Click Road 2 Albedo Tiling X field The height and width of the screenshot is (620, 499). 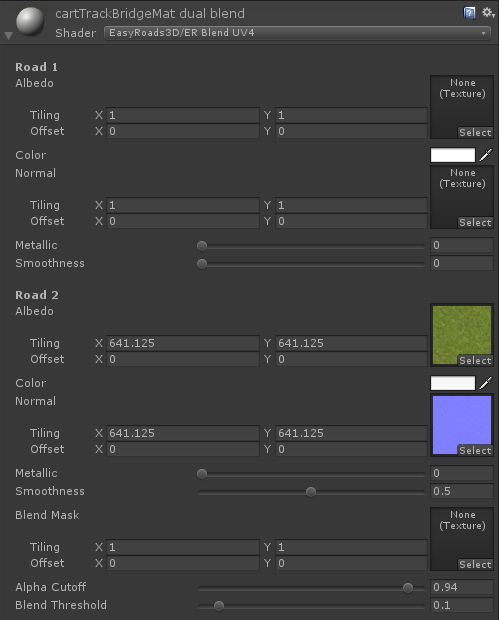[x=183, y=343]
